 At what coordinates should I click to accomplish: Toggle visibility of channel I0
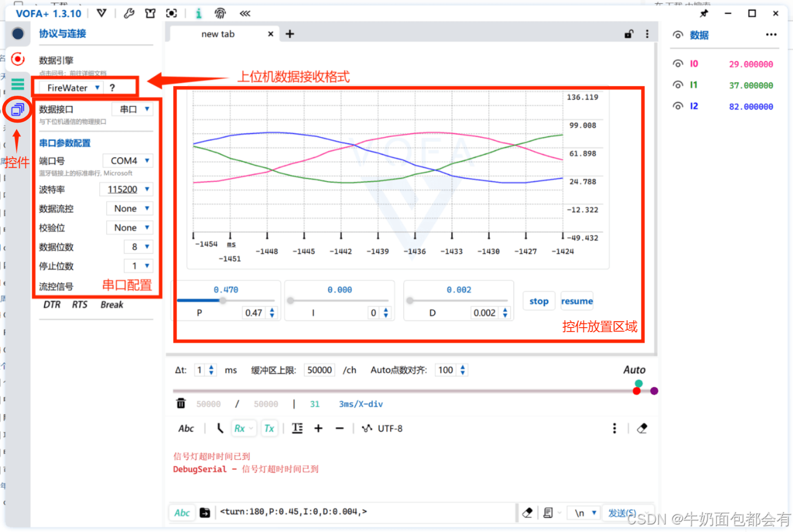coord(678,64)
